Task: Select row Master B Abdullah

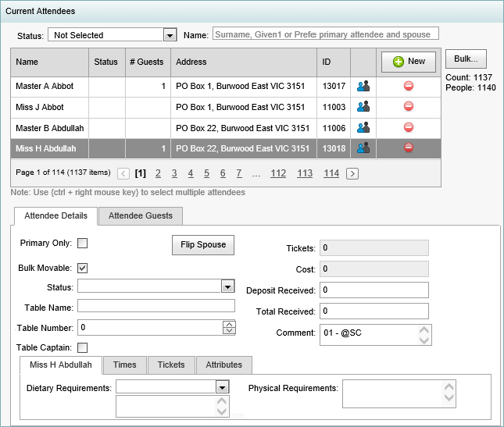Action: point(226,129)
